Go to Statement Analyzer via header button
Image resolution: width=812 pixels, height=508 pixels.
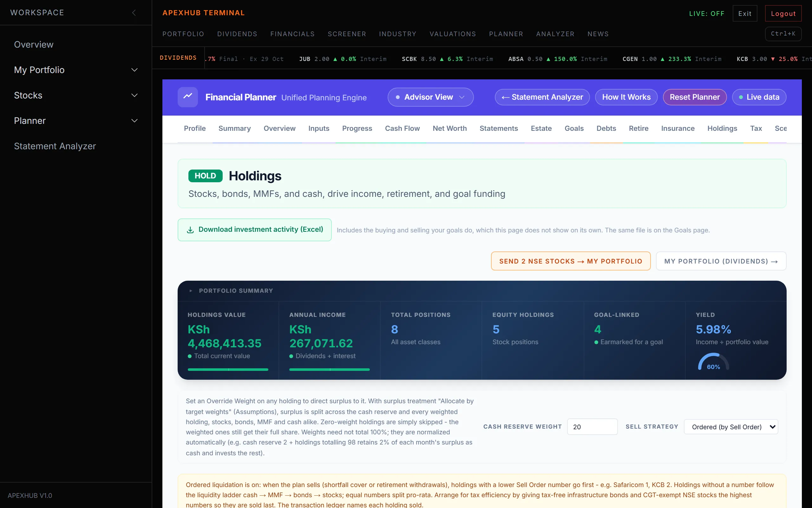(542, 97)
